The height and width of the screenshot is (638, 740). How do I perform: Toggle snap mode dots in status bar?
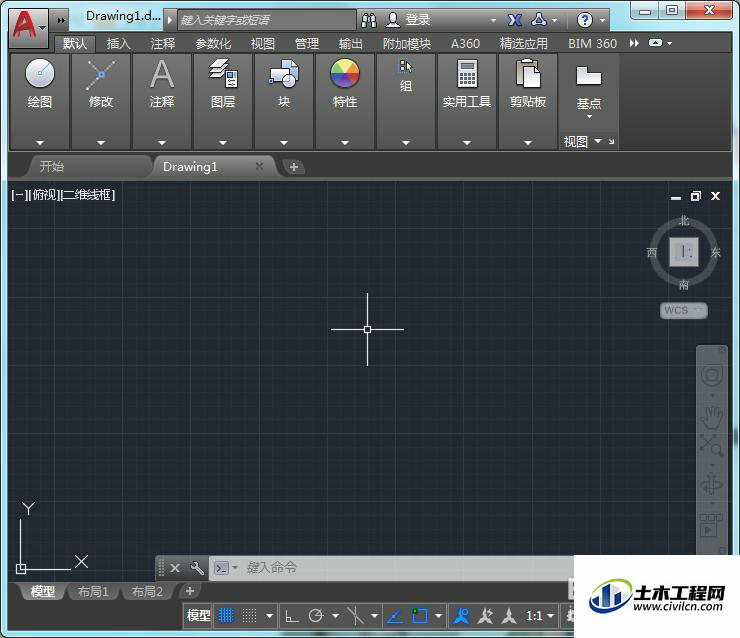tap(250, 615)
